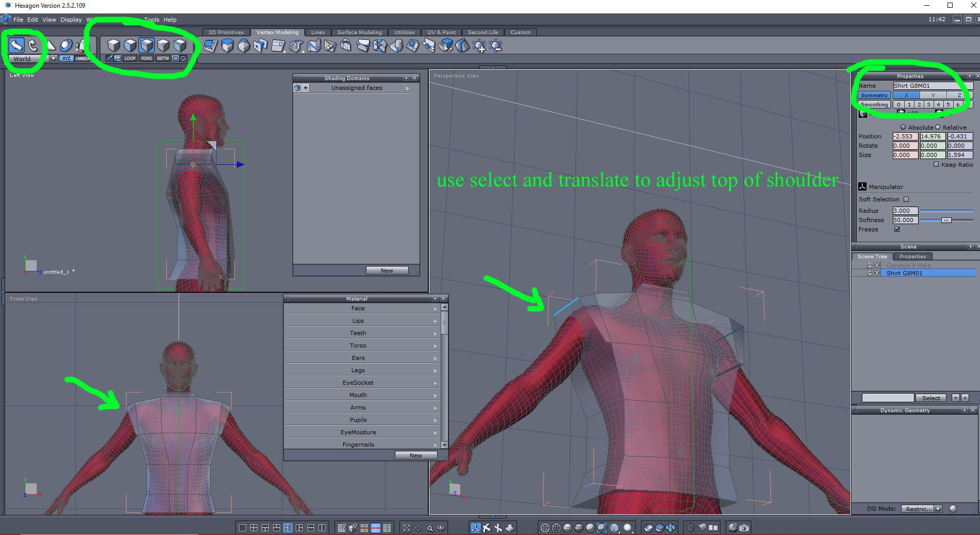Screen dimensions: 980x535
Task: Click the Radius value field
Action: 905,211
